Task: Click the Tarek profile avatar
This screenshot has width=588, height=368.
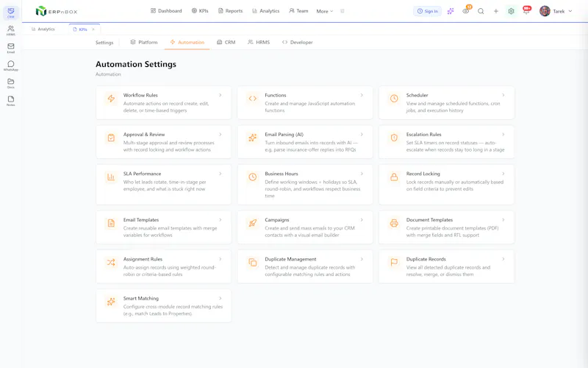Action: [x=545, y=11]
